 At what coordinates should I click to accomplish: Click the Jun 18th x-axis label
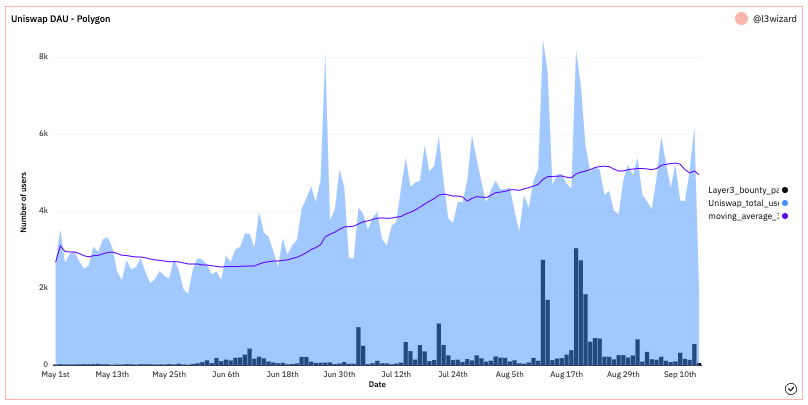click(282, 375)
